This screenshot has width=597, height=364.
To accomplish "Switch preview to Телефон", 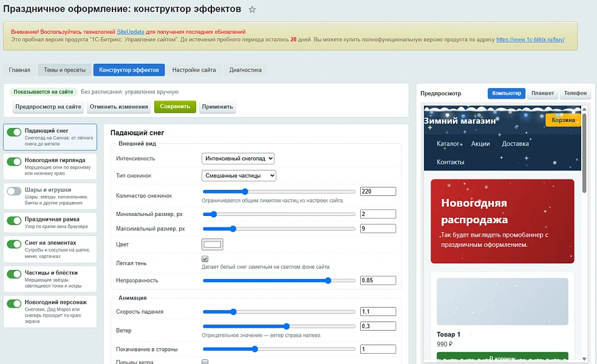I will click(575, 93).
